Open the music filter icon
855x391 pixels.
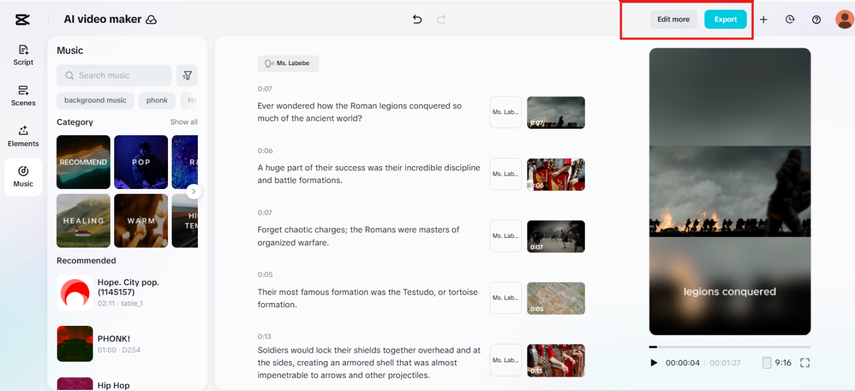[x=187, y=75]
